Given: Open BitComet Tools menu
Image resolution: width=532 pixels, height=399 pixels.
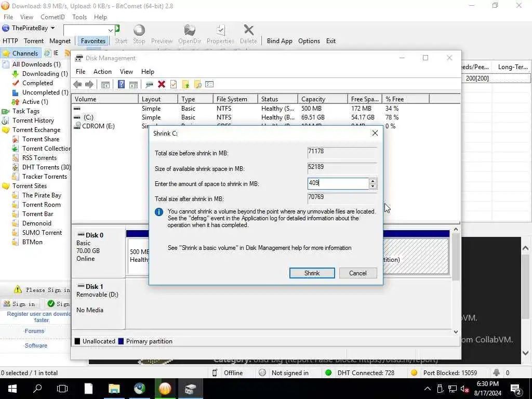Looking at the screenshot, I should pos(79,17).
